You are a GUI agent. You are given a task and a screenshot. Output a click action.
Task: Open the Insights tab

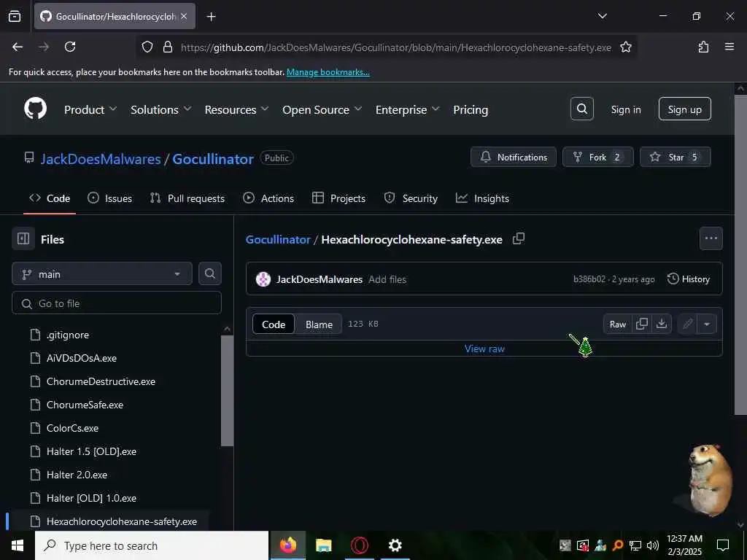[x=482, y=198]
